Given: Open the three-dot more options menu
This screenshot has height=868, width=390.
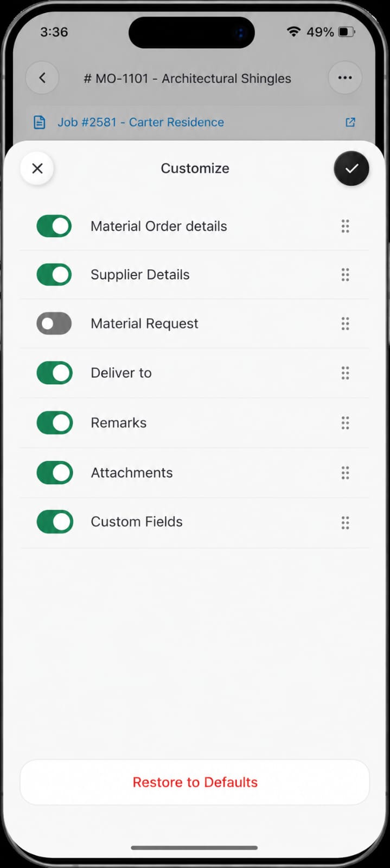Looking at the screenshot, I should tap(345, 78).
